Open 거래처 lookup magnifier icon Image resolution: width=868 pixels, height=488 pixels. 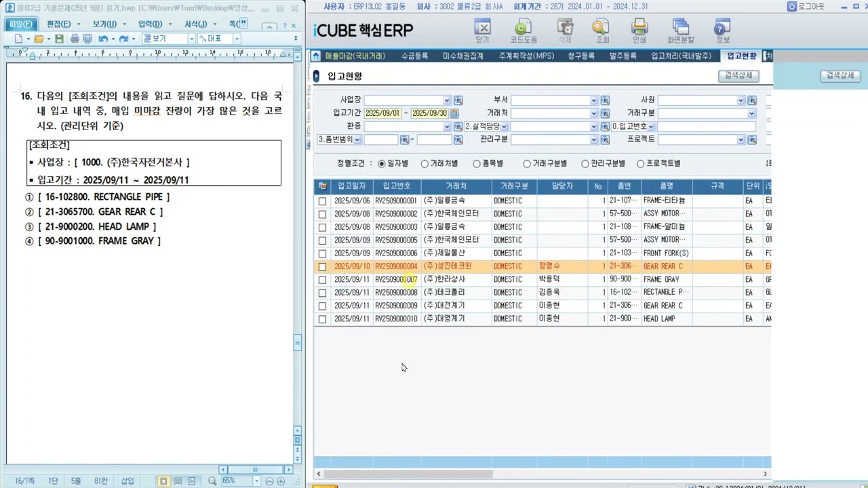[x=605, y=113]
